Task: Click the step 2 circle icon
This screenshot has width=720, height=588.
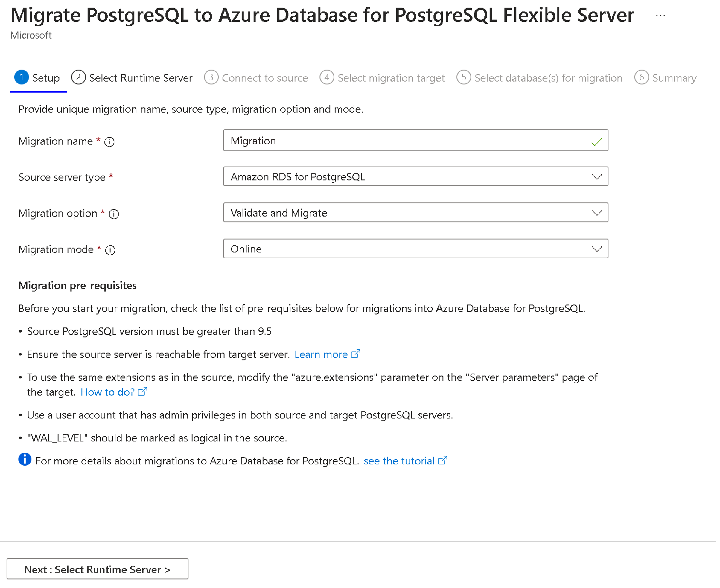Action: tap(78, 77)
